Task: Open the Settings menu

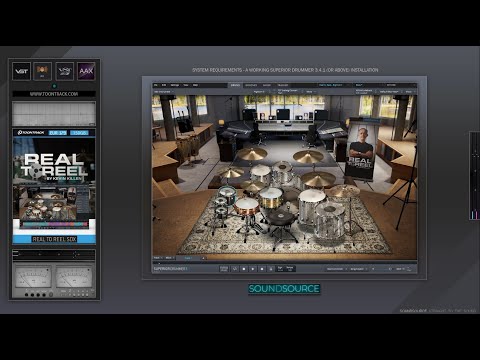Action: (175, 85)
